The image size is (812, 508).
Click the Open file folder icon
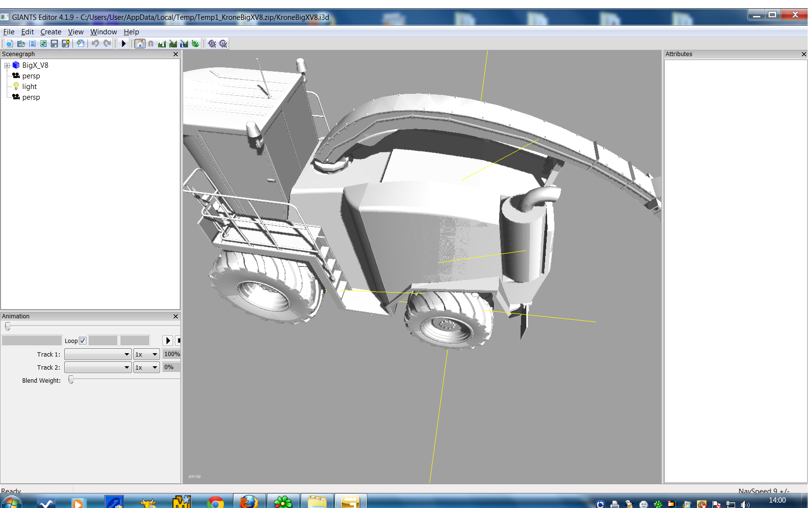coord(21,44)
